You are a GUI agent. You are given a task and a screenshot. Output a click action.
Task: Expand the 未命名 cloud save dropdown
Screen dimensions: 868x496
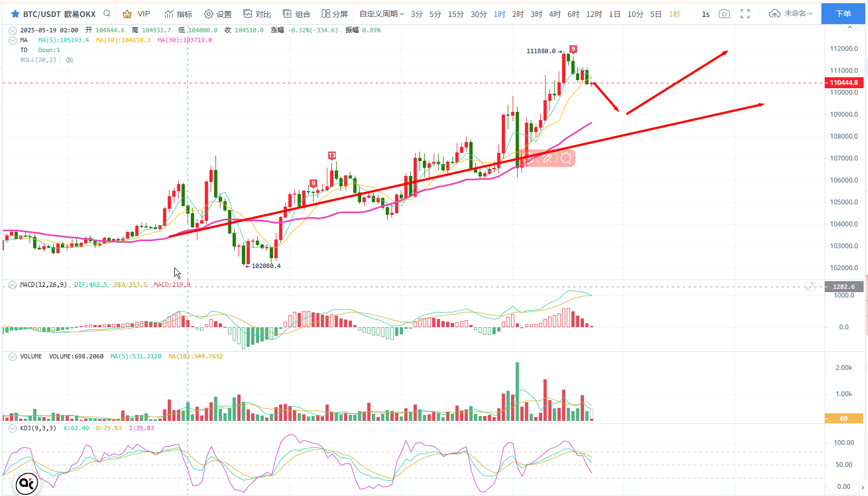pos(791,13)
